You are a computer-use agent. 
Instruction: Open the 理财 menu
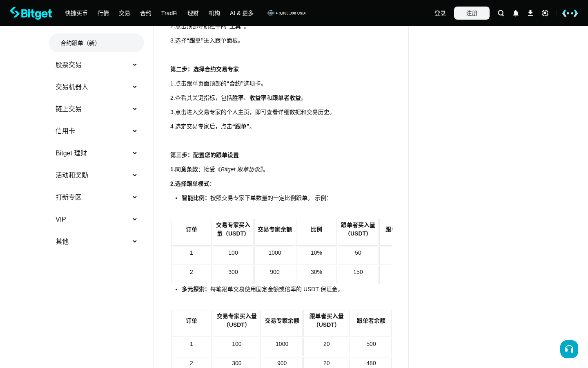193,13
